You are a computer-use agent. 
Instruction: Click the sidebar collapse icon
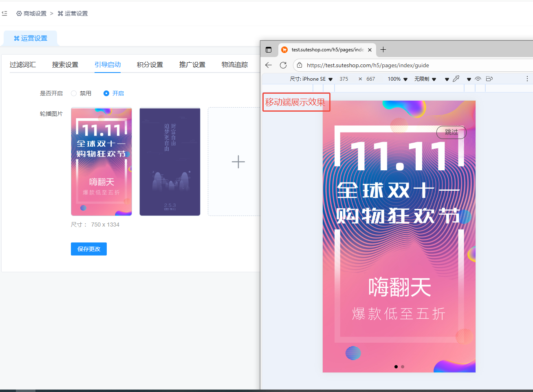(4, 13)
